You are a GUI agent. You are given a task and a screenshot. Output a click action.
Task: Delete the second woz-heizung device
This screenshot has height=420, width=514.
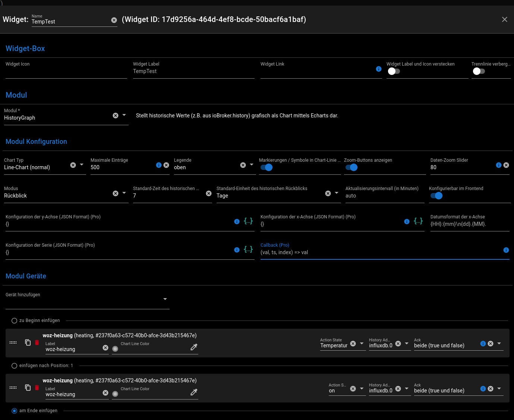[37, 388]
